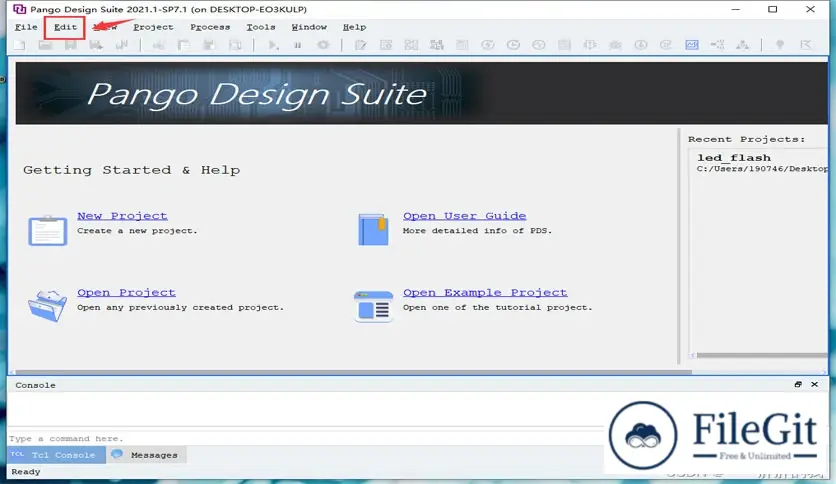Image resolution: width=836 pixels, height=484 pixels.
Task: Click the Cut scissors toolbar icon
Action: coord(158,45)
